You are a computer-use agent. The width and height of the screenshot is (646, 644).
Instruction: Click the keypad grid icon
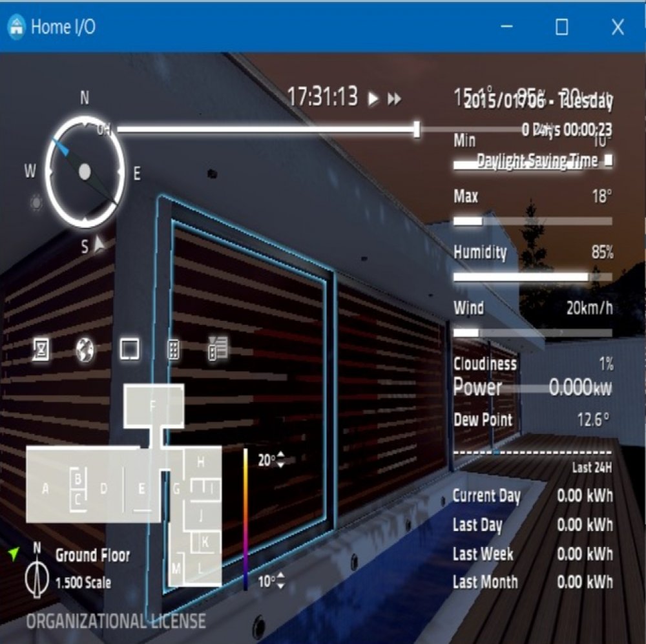coord(173,350)
